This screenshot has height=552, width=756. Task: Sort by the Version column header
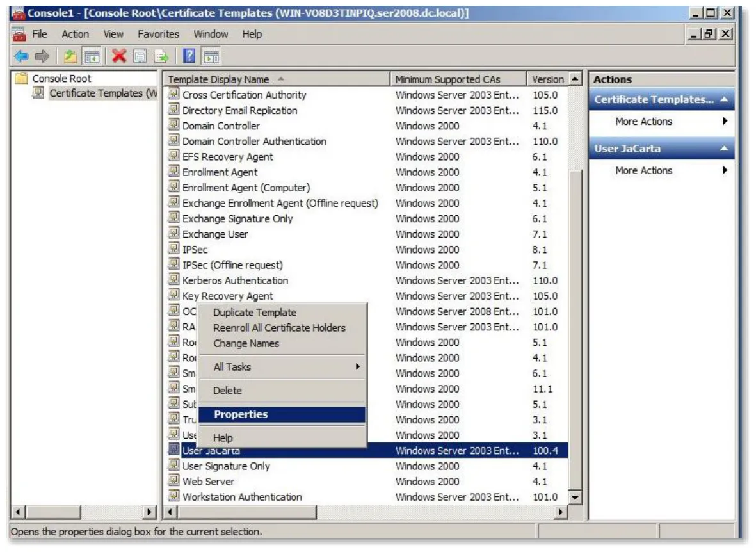click(x=548, y=79)
